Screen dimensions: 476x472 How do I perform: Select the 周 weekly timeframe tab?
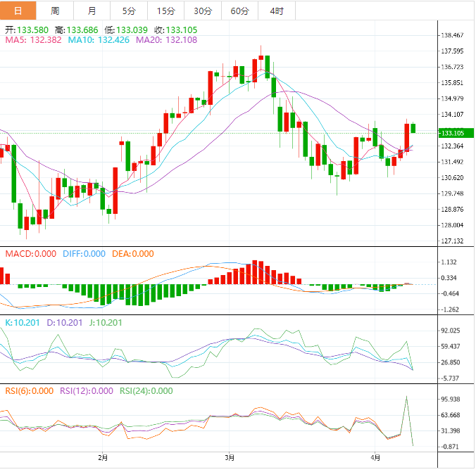pos(55,11)
